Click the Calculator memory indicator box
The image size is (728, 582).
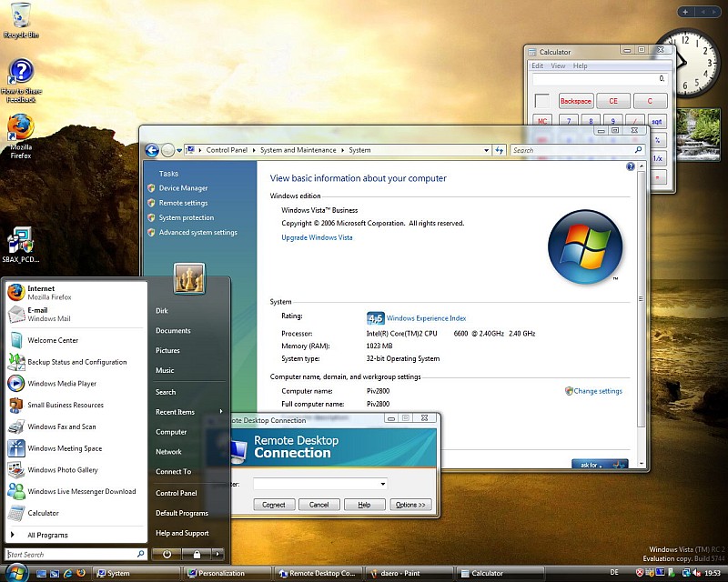[x=542, y=101]
